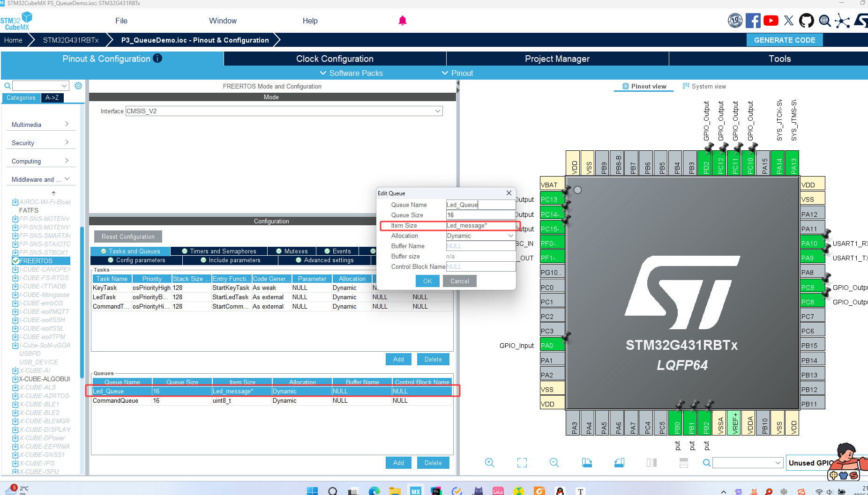Add a new task with the Tasks Add button
Image resolution: width=868 pixels, height=495 pixels.
point(398,359)
